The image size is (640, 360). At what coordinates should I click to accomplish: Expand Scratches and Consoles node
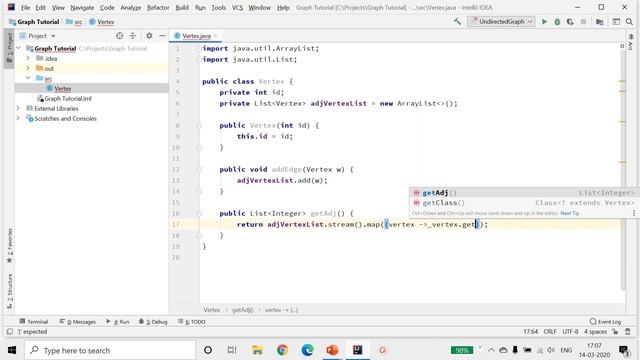[x=18, y=118]
